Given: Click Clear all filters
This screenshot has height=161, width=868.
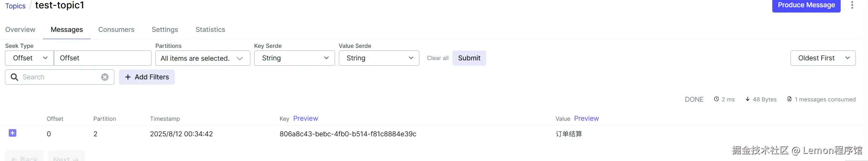Looking at the screenshot, I should (438, 58).
